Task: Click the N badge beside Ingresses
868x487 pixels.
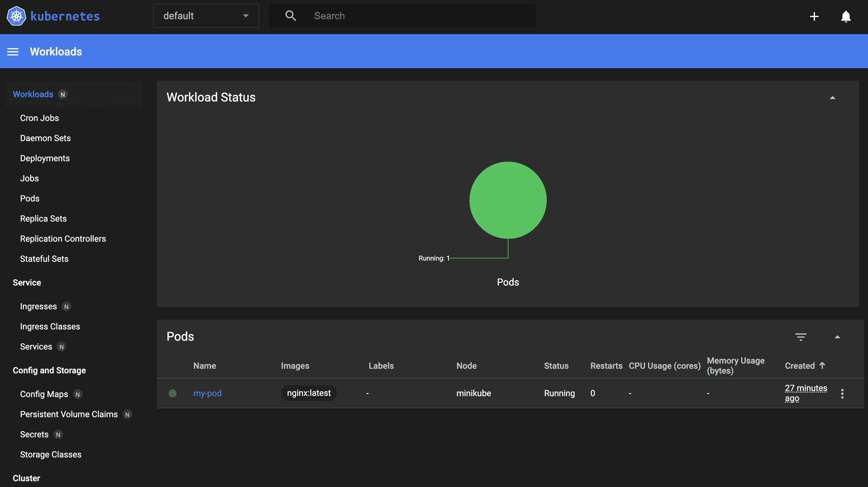Action: 66,307
